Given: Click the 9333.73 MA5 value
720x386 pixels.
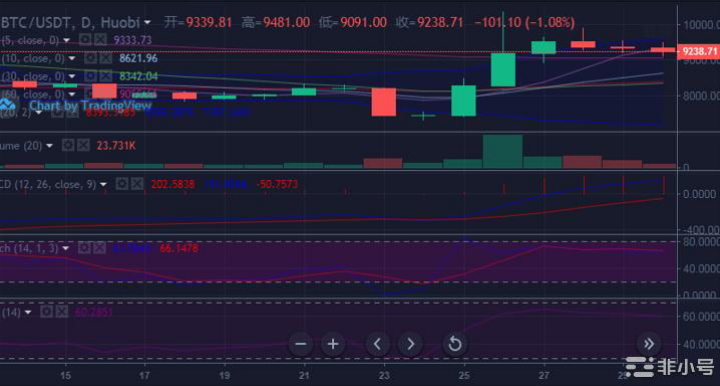Looking at the screenshot, I should [132, 40].
